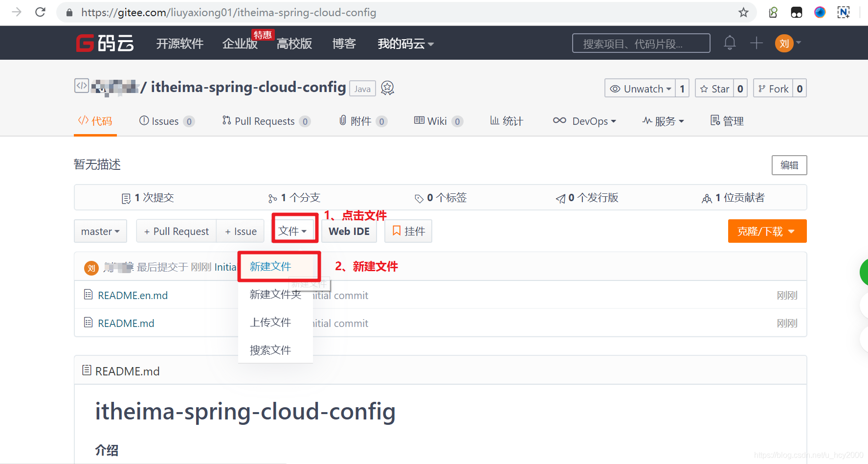Focus the 搜索项目、代码片段 search box
Viewport: 868px width, 464px height.
[641, 43]
